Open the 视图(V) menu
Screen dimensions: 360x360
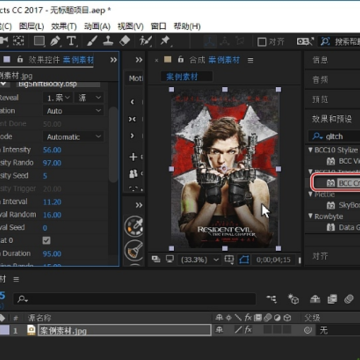coord(130,26)
